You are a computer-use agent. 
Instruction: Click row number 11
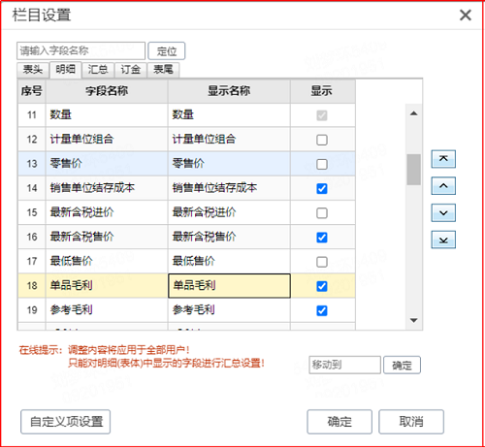(32, 115)
